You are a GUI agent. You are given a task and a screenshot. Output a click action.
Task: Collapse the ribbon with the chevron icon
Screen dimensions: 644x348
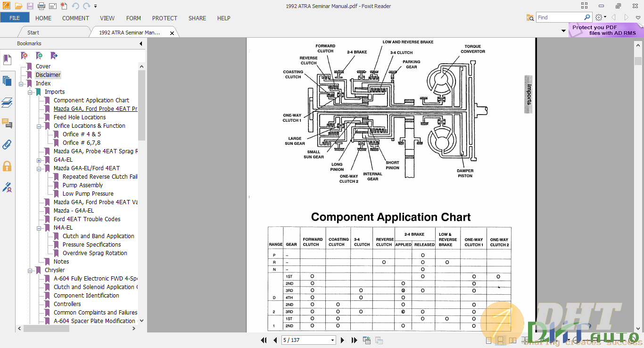(638, 17)
